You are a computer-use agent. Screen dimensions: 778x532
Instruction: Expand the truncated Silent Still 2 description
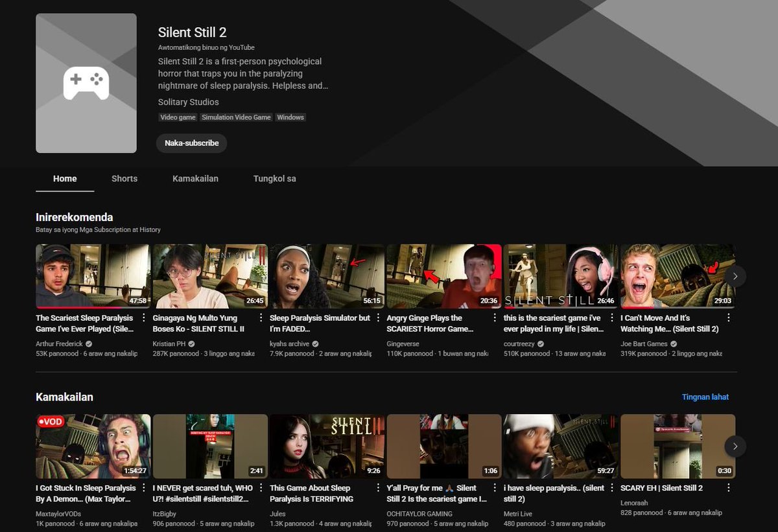coord(243,73)
